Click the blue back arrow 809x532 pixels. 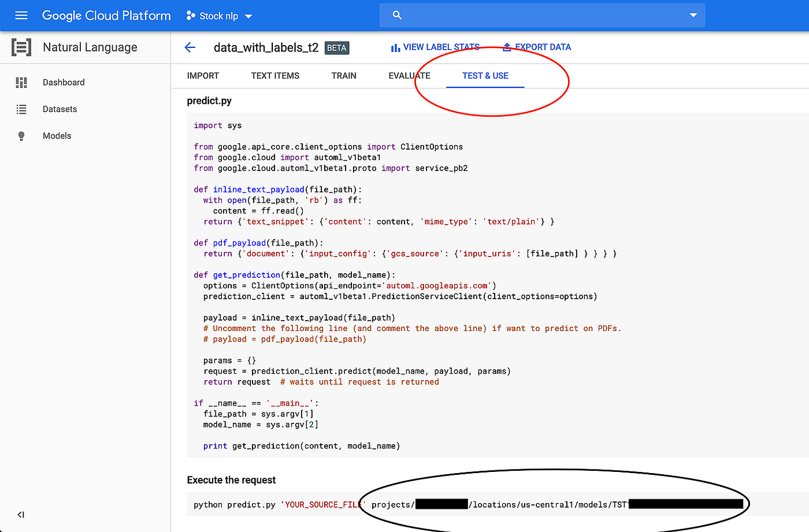coord(190,48)
